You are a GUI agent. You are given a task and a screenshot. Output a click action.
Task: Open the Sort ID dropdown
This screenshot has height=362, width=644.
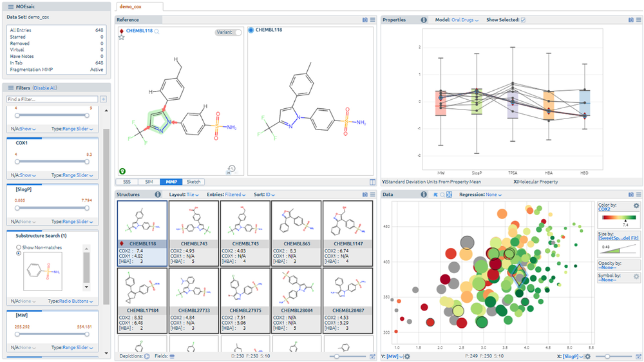tap(270, 195)
